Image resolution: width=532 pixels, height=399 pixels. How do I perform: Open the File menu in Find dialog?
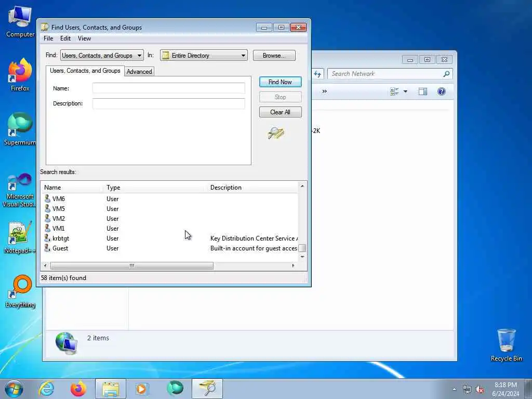[48, 38]
